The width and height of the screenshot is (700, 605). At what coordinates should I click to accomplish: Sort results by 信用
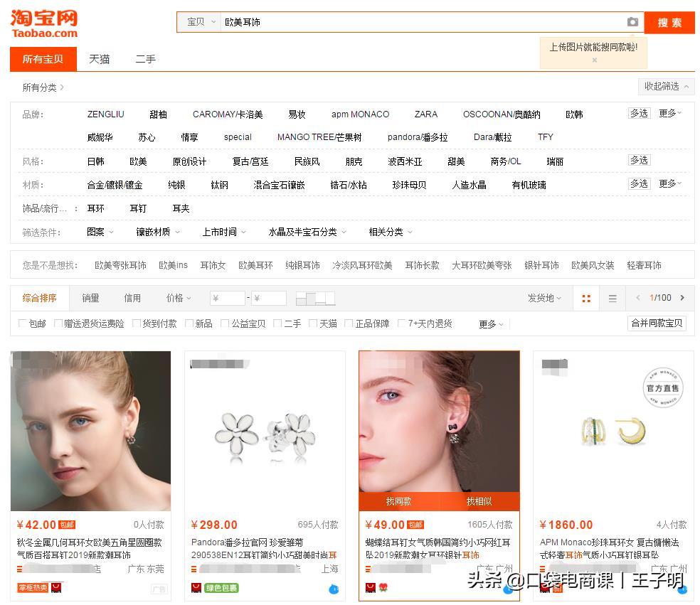[132, 298]
